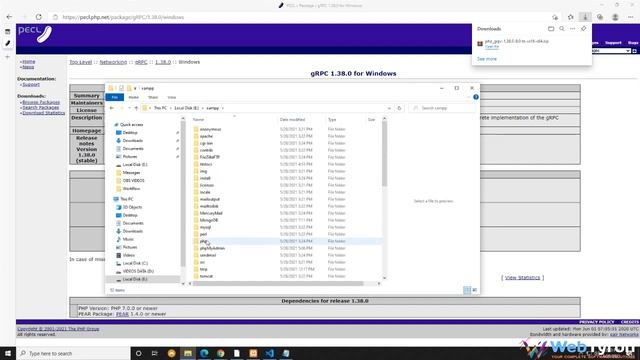Click the View Statistics link

(x=522, y=278)
